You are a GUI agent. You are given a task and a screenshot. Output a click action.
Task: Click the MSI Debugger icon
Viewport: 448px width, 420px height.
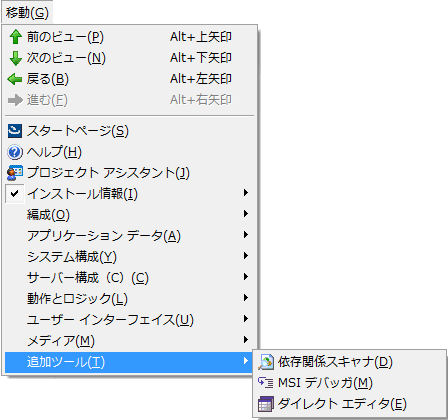(266, 382)
